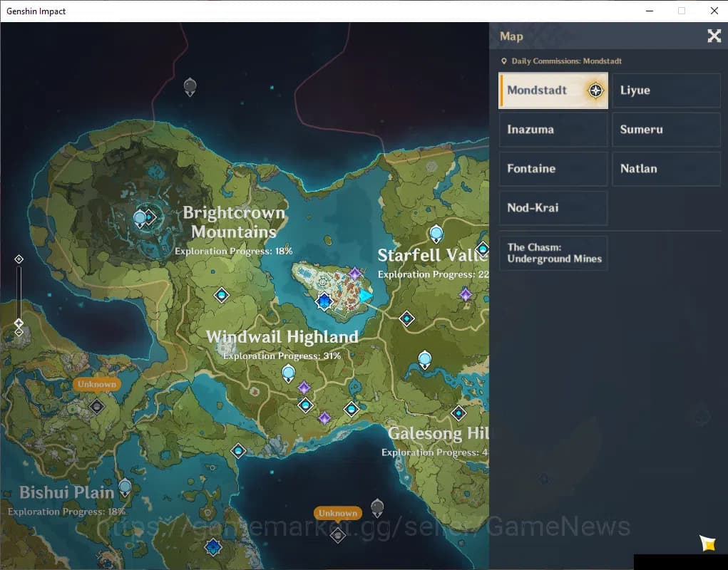Click the Brightcrown Mountains region label
The height and width of the screenshot is (570, 728).
tap(234, 222)
